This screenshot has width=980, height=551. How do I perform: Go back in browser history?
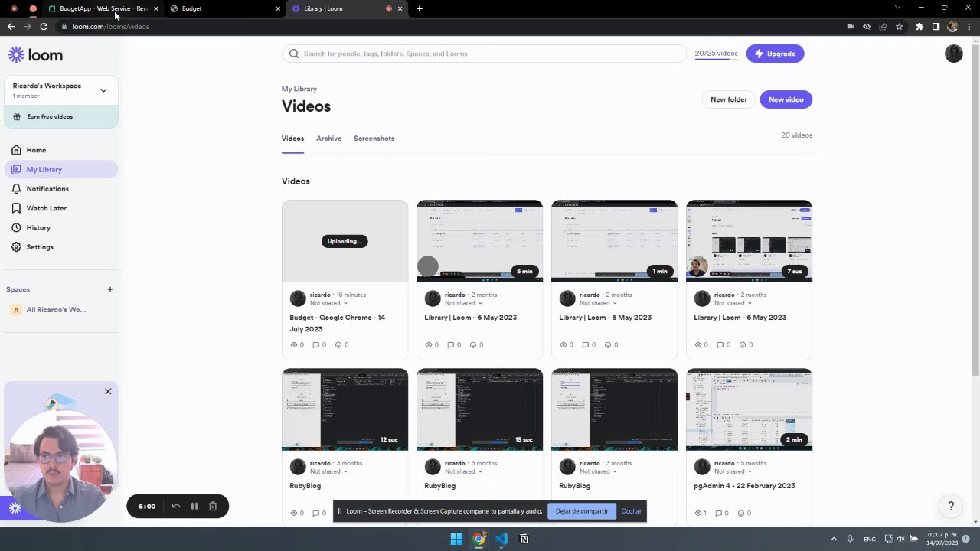pos(11,26)
